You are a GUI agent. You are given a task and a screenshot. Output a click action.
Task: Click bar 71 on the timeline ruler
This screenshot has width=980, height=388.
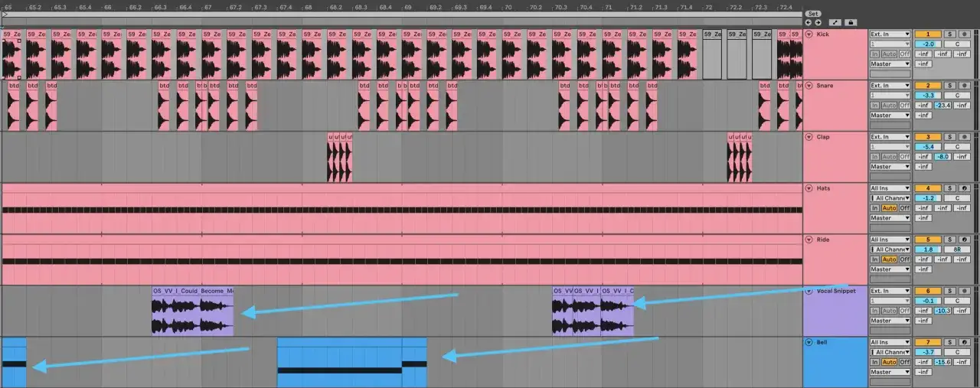(609, 7)
